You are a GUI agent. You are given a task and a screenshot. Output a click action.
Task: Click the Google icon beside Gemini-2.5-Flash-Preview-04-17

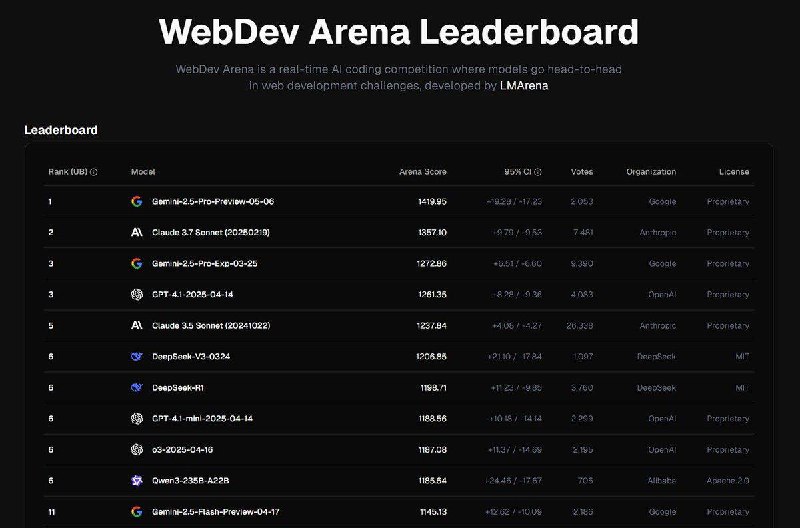click(137, 512)
